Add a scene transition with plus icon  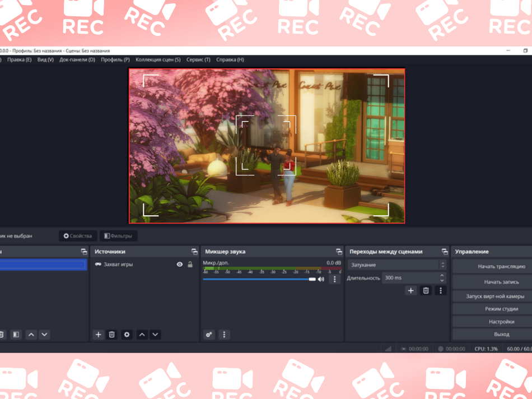411,290
